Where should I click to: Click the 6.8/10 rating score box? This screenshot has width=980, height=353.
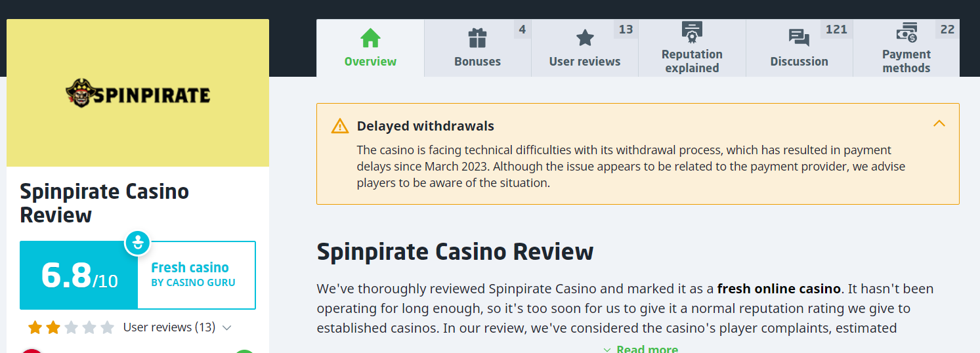[79, 275]
